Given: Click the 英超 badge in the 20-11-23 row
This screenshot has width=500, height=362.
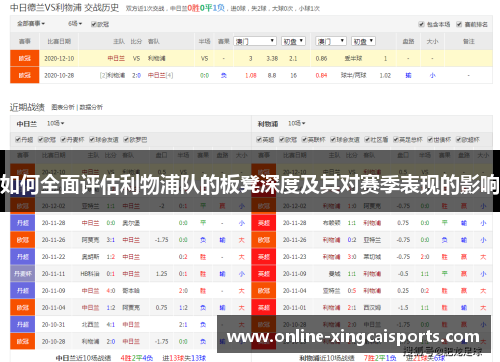Looking at the screenshot, I should (x=264, y=257).
